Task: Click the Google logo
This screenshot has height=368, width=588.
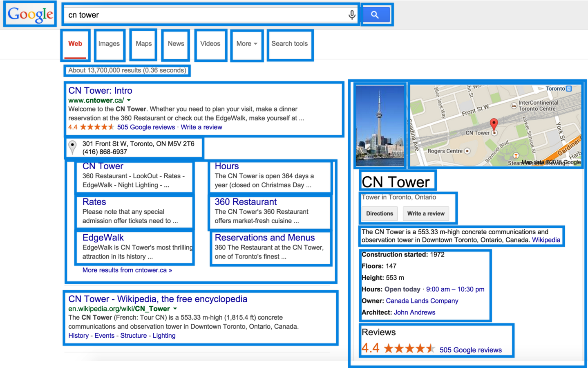Action: click(30, 14)
